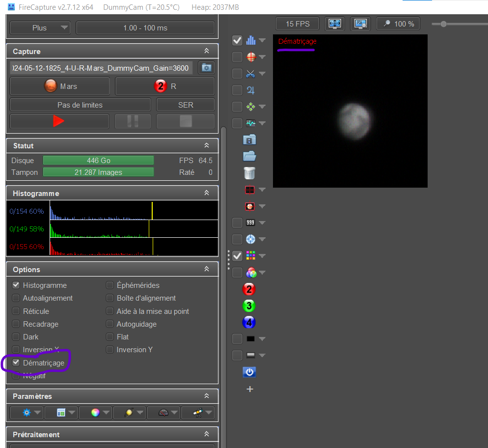Open the blue folder icon

(249, 156)
